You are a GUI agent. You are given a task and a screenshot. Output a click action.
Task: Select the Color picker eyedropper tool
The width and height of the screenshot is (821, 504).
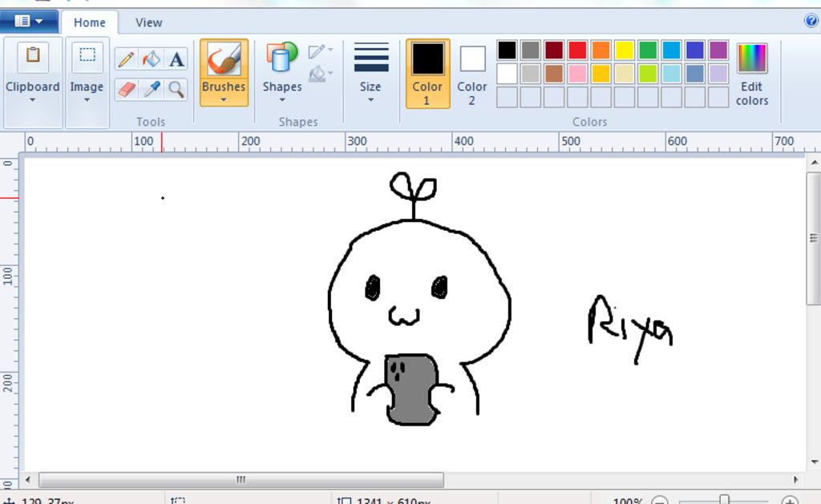pyautogui.click(x=152, y=90)
